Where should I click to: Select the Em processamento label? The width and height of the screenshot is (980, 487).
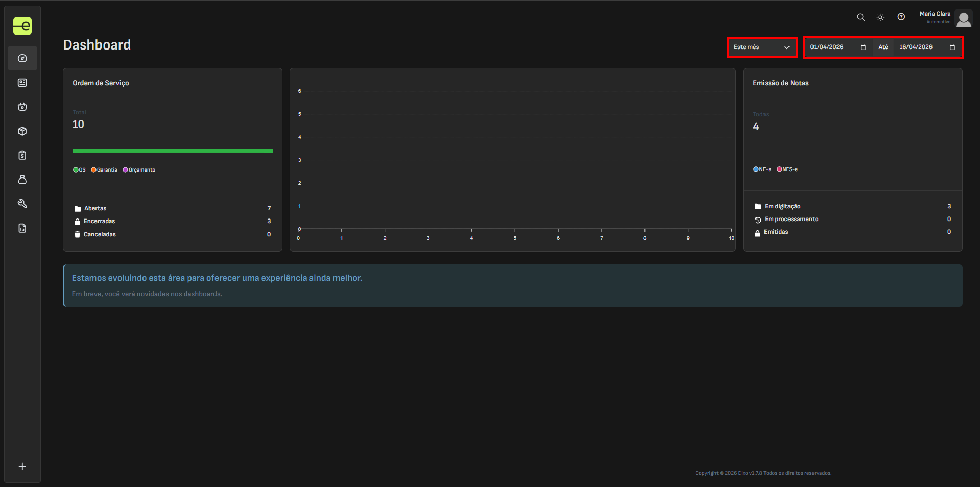click(792, 219)
